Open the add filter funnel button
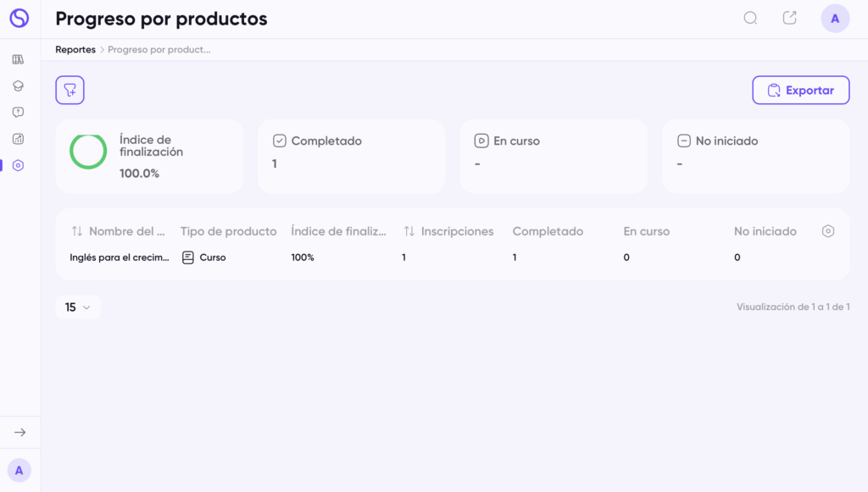Viewport: 868px width, 492px height. [x=70, y=90]
